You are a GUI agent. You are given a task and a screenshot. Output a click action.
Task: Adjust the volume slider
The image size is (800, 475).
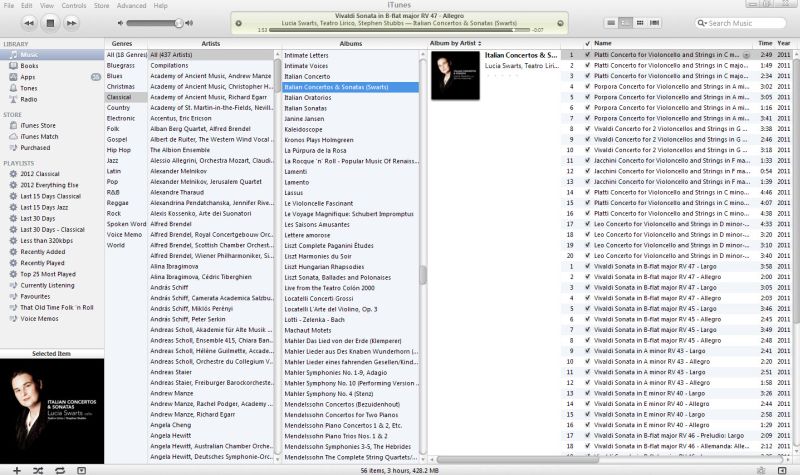[x=155, y=23]
